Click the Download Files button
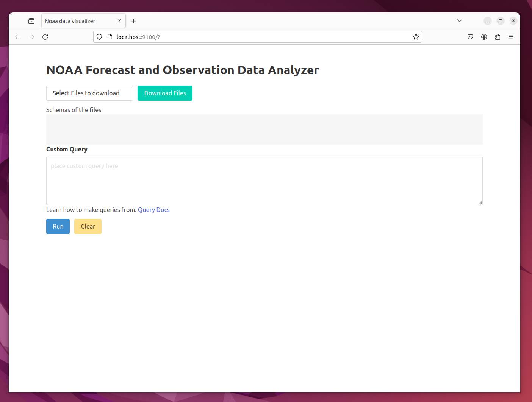532x402 pixels. [165, 93]
